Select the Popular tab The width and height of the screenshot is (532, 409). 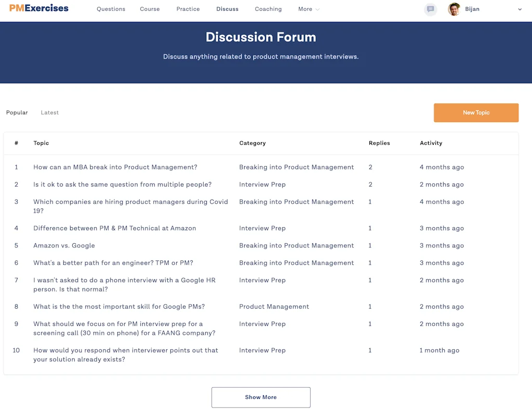17,112
